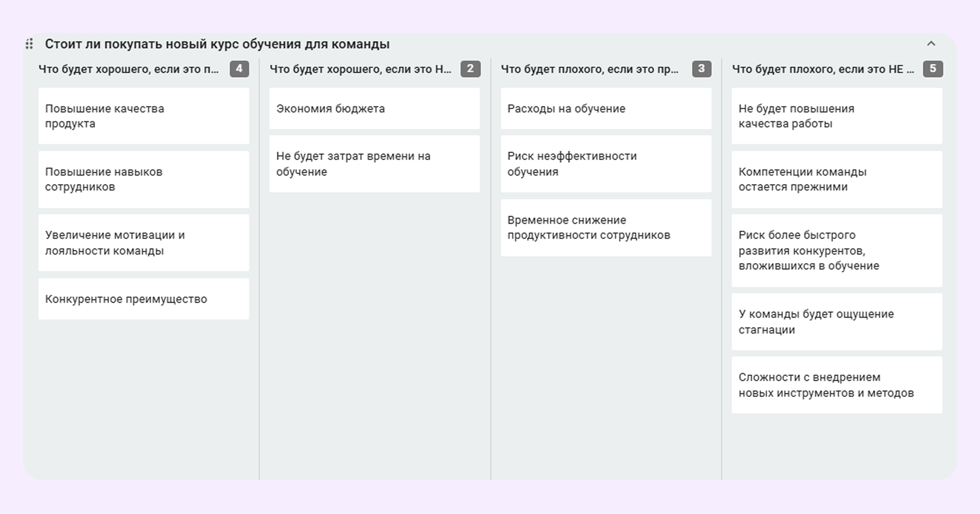This screenshot has width=980, height=514.
Task: Select the card "Конкурентное преимущество"
Action: click(144, 298)
